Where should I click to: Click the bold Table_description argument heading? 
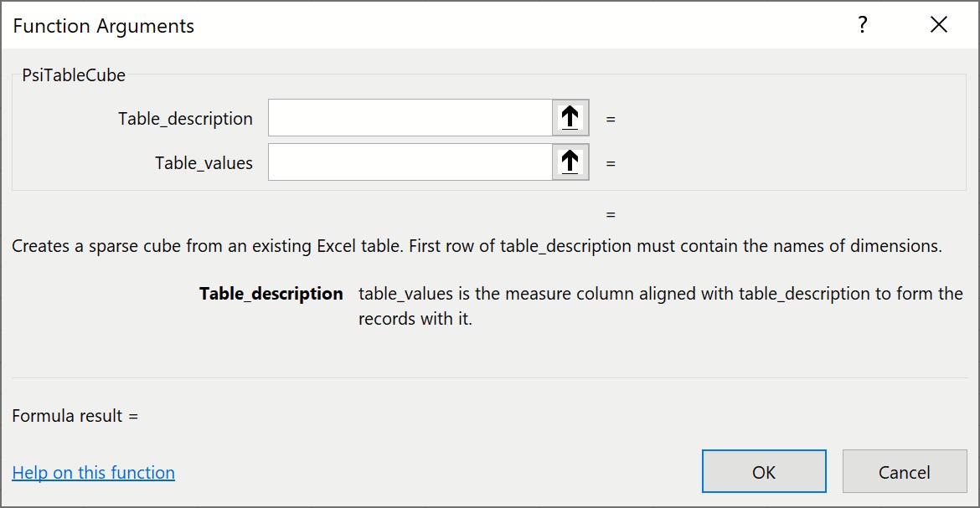click(271, 294)
